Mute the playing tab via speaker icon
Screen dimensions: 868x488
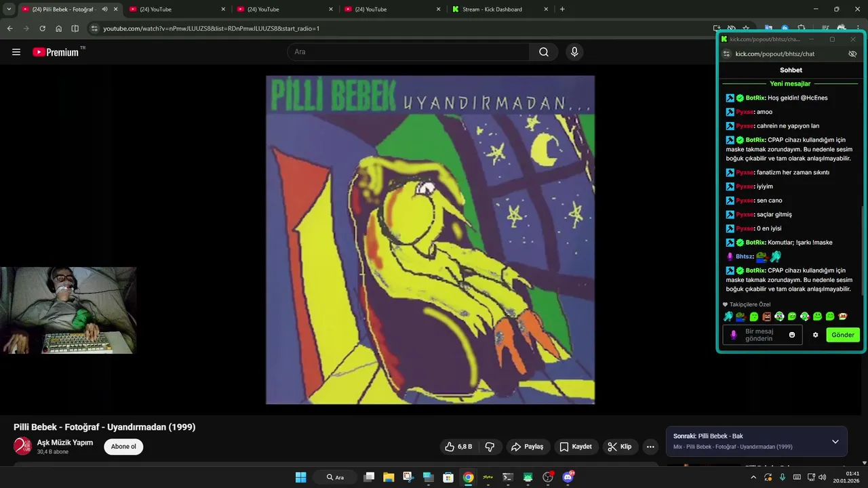pyautogui.click(x=104, y=9)
